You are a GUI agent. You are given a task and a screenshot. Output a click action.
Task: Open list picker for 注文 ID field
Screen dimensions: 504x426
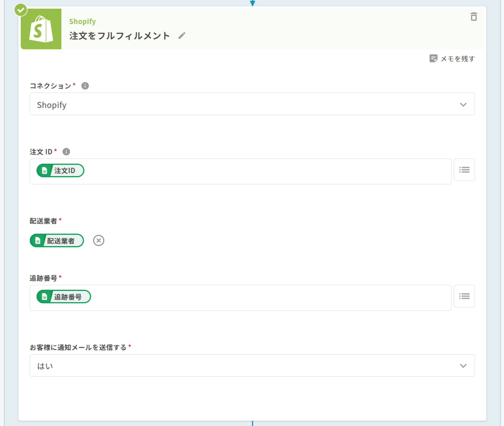tap(464, 170)
